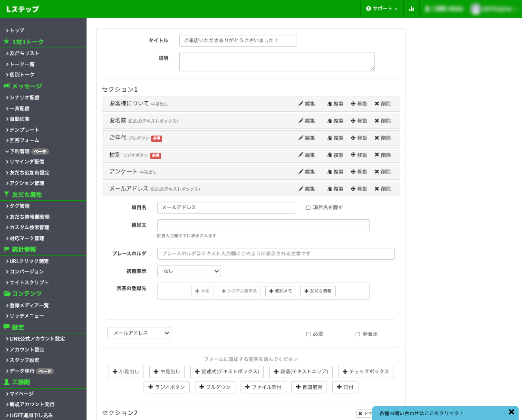Close the inquiry banner with X icon

tap(512, 412)
